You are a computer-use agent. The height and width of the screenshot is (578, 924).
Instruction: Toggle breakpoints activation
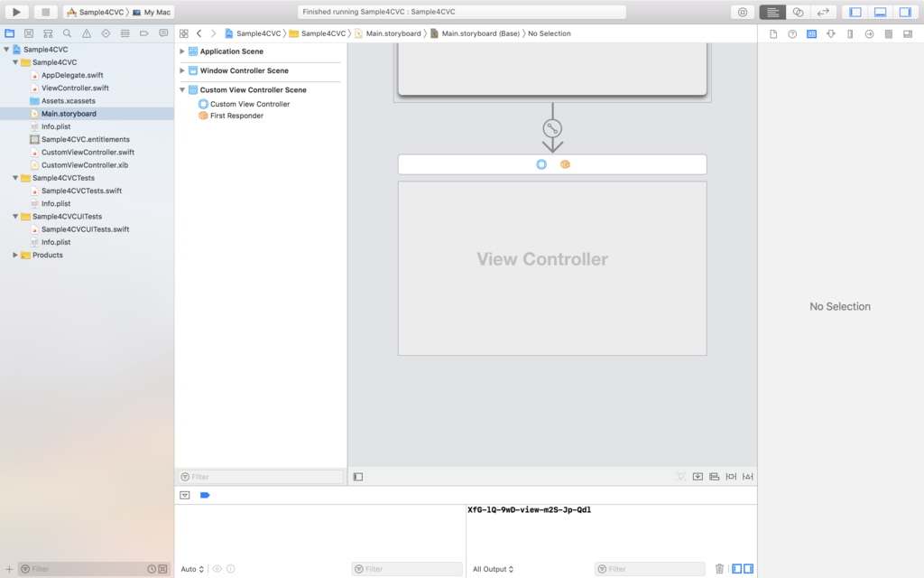pyautogui.click(x=205, y=496)
